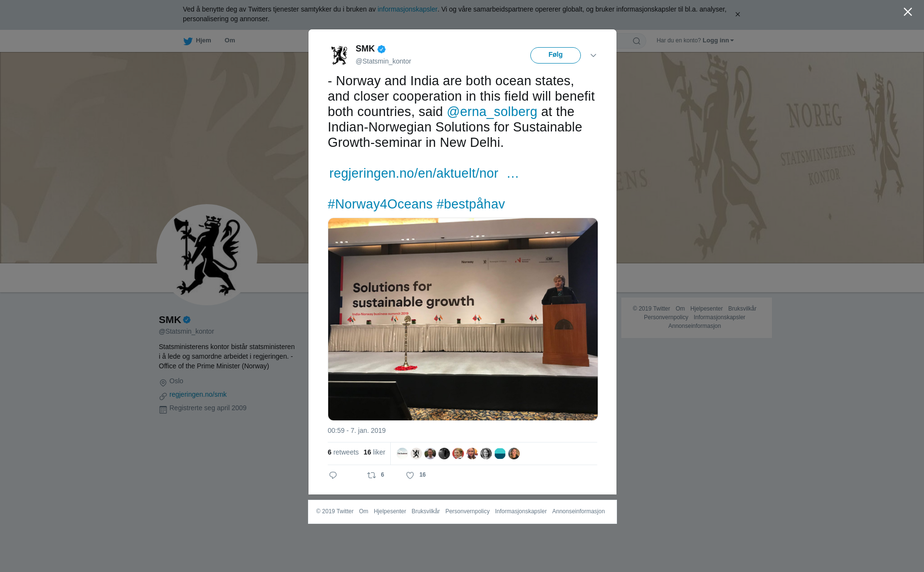Screen dimensions: 924x572
Task: Click the Twitter bird Hjem icon
Action: 188,41
